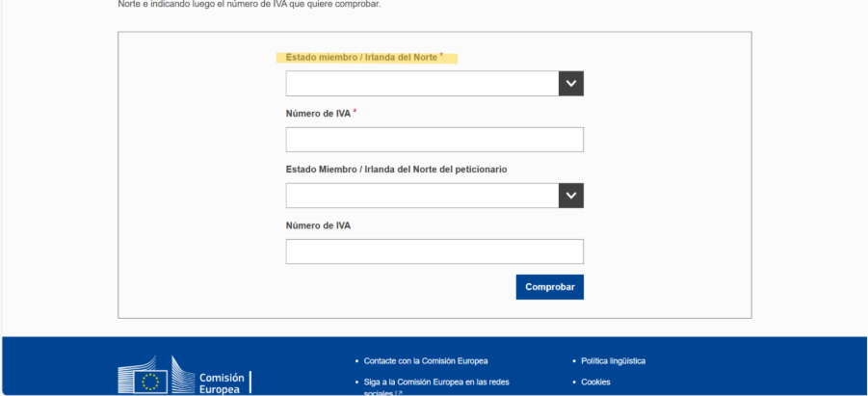Open Estado miembro dropdown via its chevron arrow

coord(570,84)
